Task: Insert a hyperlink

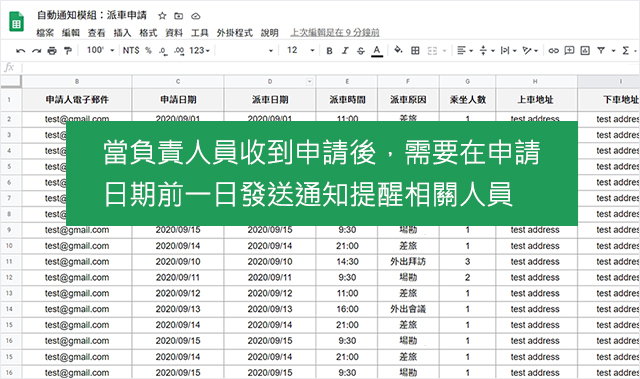Action: (553, 51)
